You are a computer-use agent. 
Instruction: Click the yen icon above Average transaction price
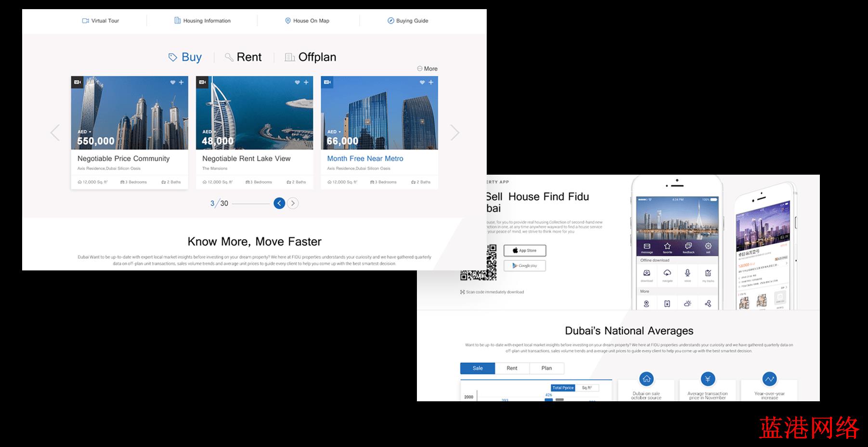[708, 379]
